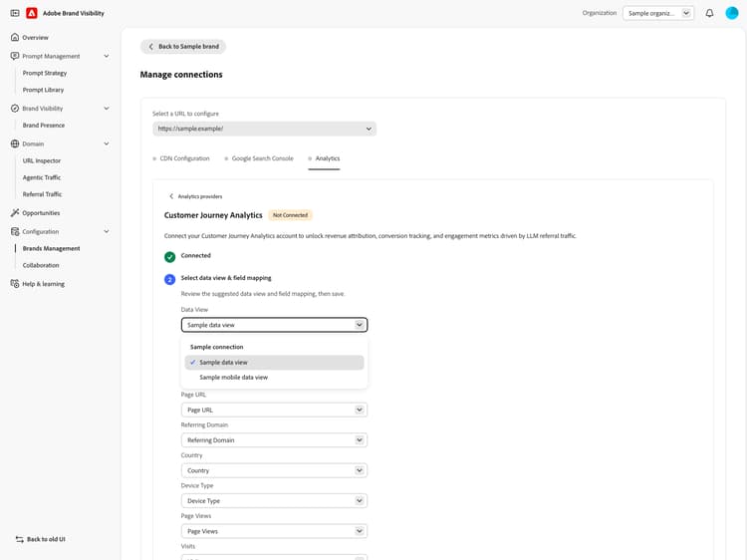The height and width of the screenshot is (560, 747).
Task: Select Sample data view option
Action: coord(275,363)
